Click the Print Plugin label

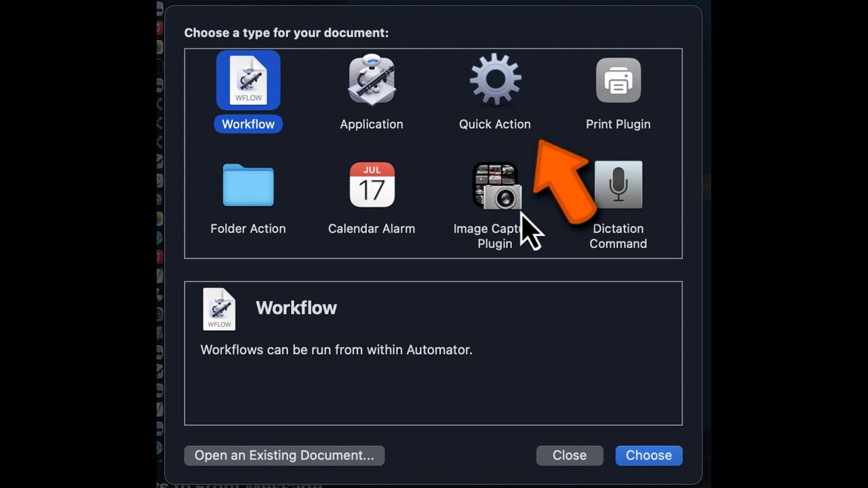coord(618,124)
